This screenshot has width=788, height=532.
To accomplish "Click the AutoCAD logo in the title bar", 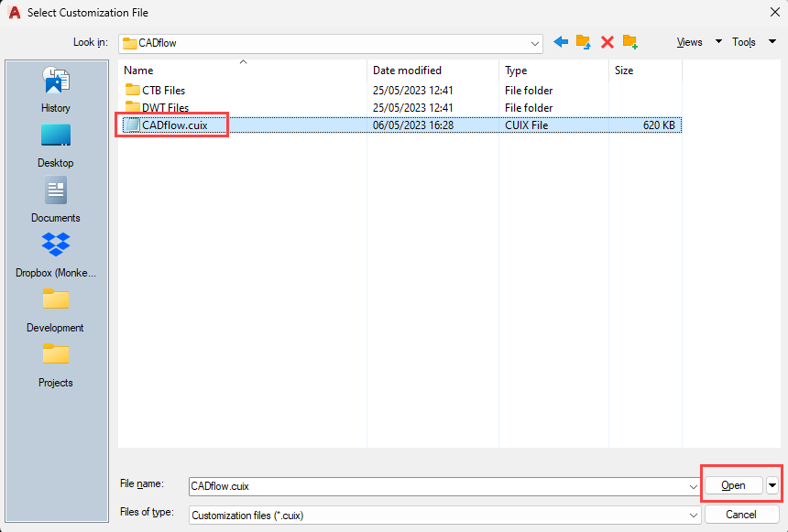I will [x=15, y=13].
